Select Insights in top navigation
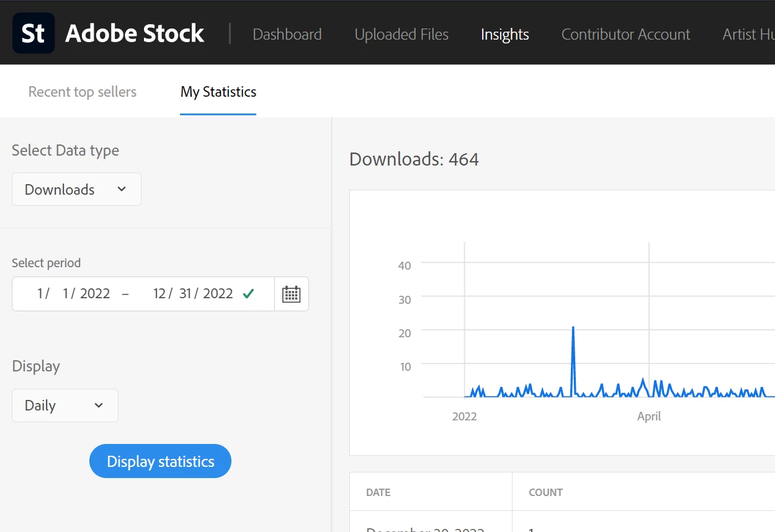The image size is (775, 532). pos(505,34)
